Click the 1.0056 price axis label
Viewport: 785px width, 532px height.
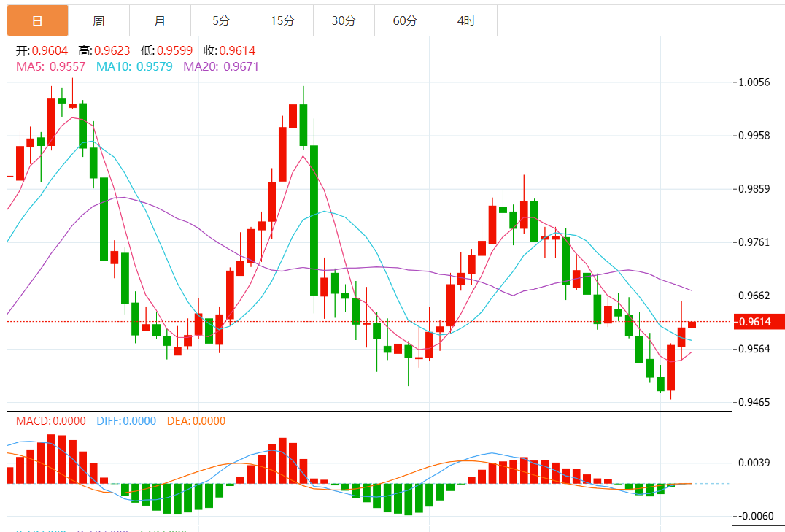coord(754,82)
